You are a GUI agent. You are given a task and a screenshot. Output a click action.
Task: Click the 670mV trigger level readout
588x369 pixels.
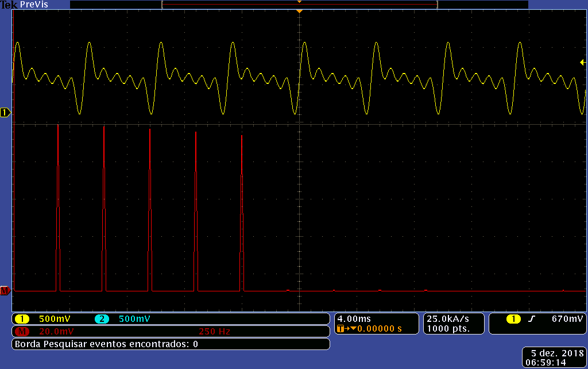567,318
